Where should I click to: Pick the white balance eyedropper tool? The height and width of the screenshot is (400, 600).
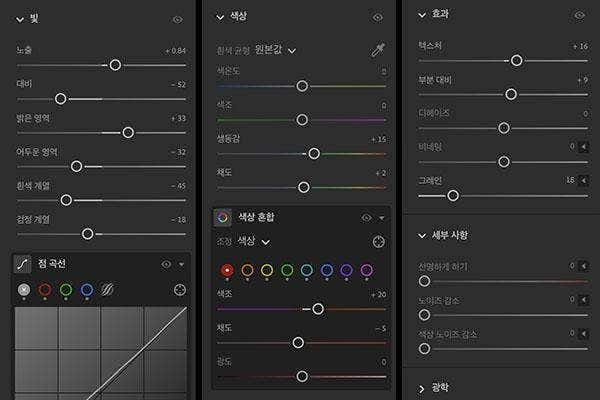[x=378, y=50]
